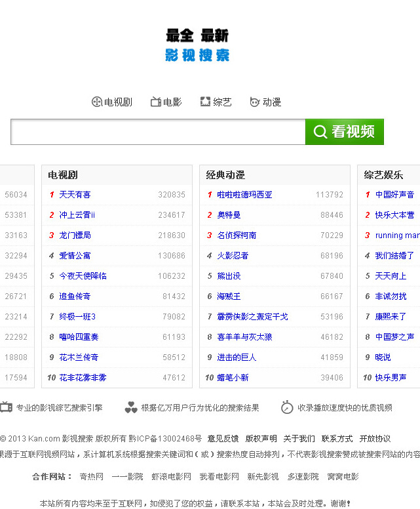Viewport: 420px width, 509px height.
Task: Open the running man variety link
Action: pyautogui.click(x=398, y=235)
